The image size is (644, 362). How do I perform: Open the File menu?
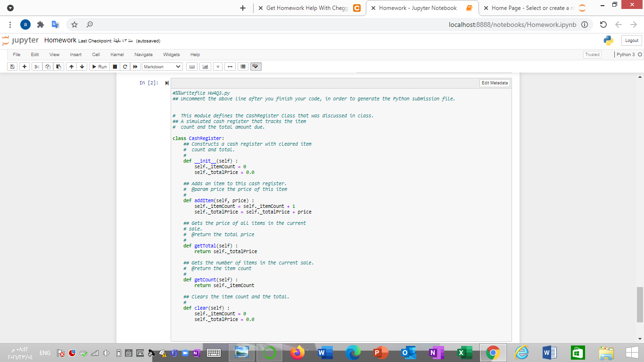(x=17, y=55)
